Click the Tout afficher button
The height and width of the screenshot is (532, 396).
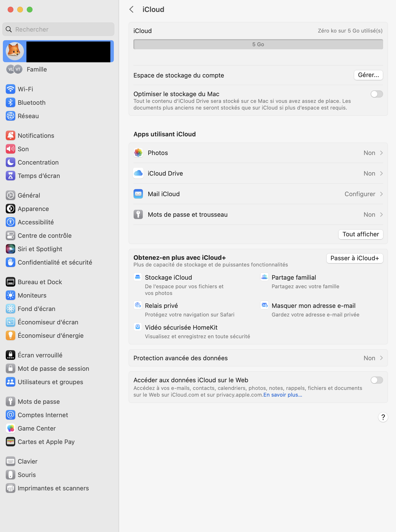[x=361, y=234]
